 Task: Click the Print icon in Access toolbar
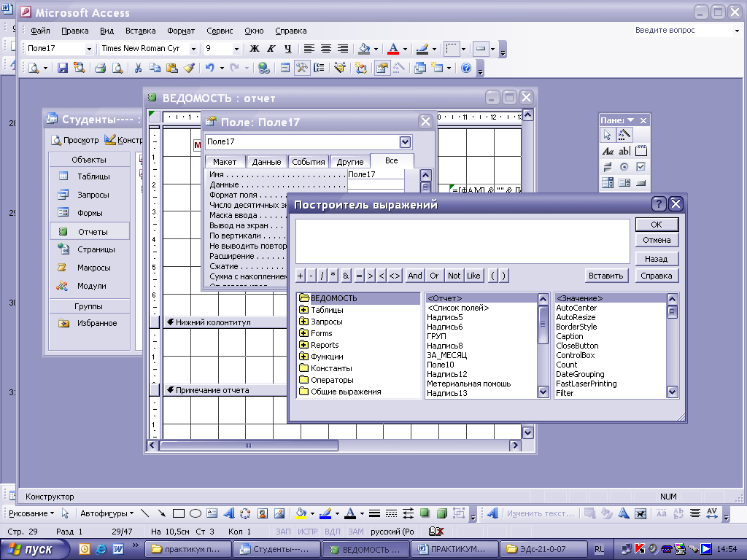tap(100, 68)
